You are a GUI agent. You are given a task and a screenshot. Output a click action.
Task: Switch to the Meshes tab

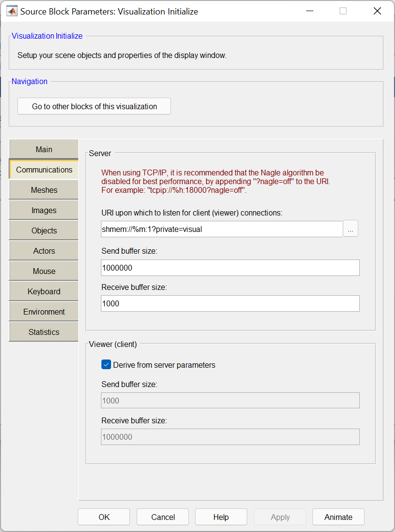click(44, 190)
